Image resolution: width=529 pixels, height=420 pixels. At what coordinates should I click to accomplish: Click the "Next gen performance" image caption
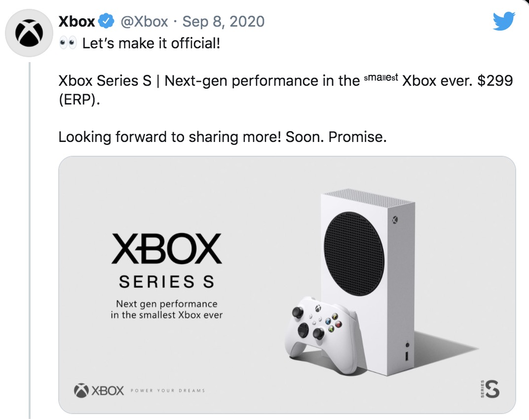coord(167,309)
